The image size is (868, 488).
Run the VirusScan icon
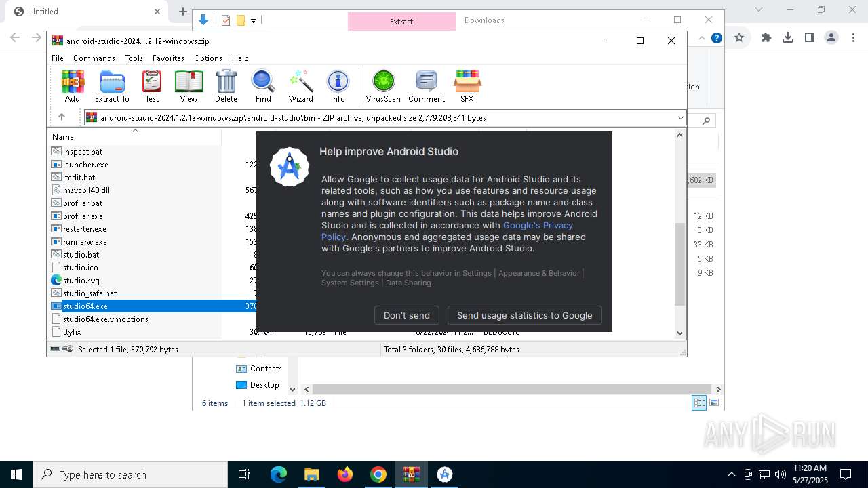pyautogui.click(x=383, y=86)
